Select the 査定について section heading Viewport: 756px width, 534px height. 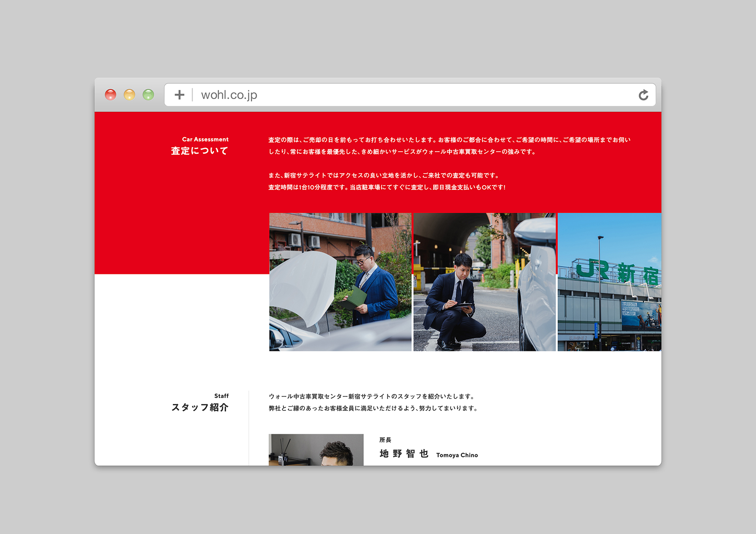pyautogui.click(x=200, y=150)
